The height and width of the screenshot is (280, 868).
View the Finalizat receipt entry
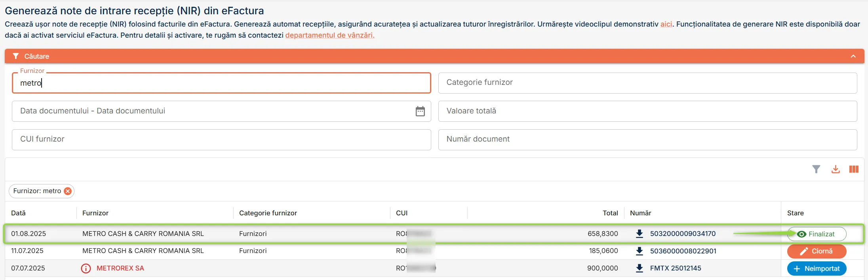pyautogui.click(x=817, y=234)
